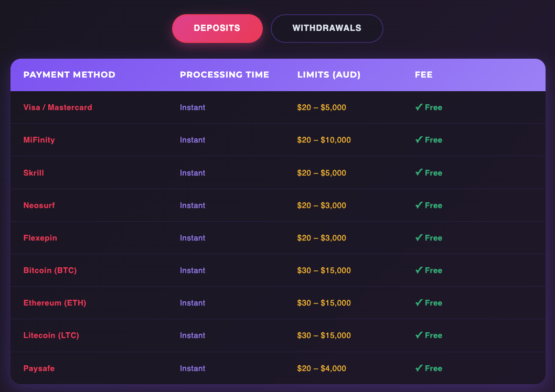Click the checkmark icon in Flexepin row
Viewport: 555px width, 392px height.
click(x=419, y=237)
